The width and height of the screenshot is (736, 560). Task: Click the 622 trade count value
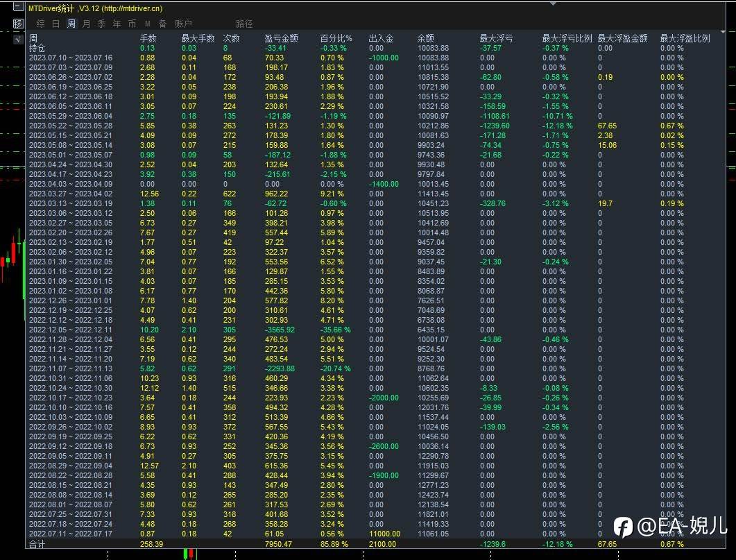tap(230, 194)
